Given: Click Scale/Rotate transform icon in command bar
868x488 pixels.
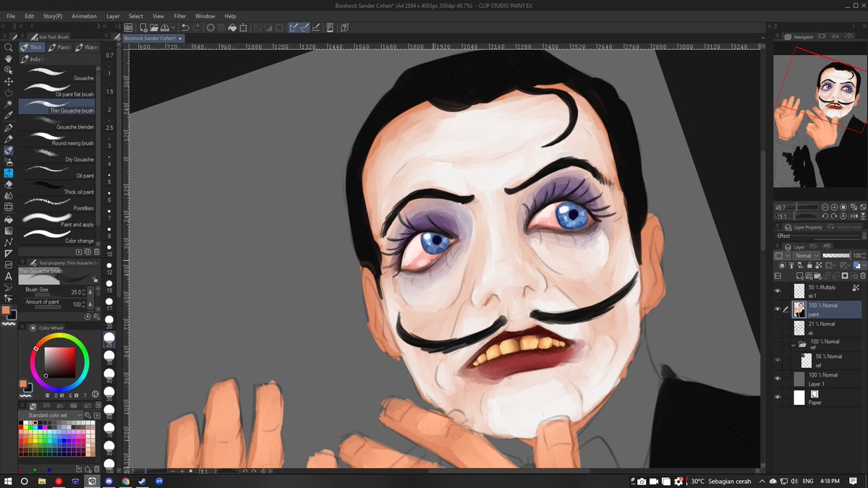Looking at the screenshot, I should (x=244, y=27).
